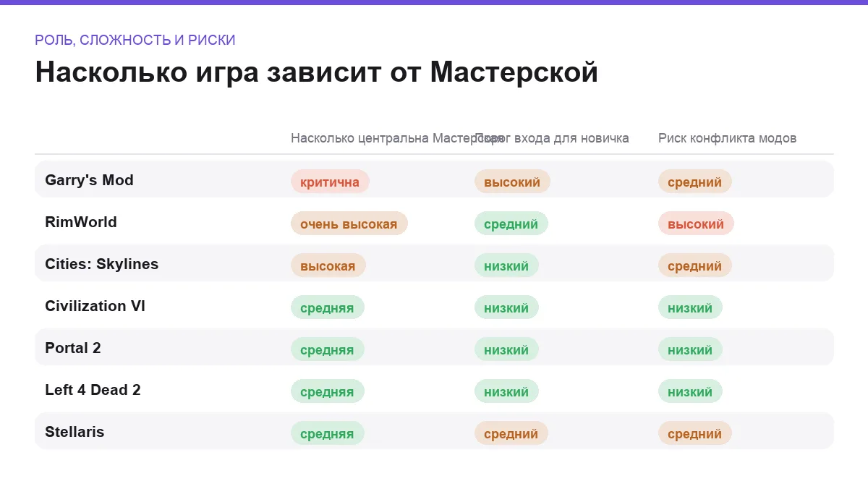Click Garry's Mod 'высокий' entry-threshold badge
This screenshot has height=489, width=868.
click(512, 182)
